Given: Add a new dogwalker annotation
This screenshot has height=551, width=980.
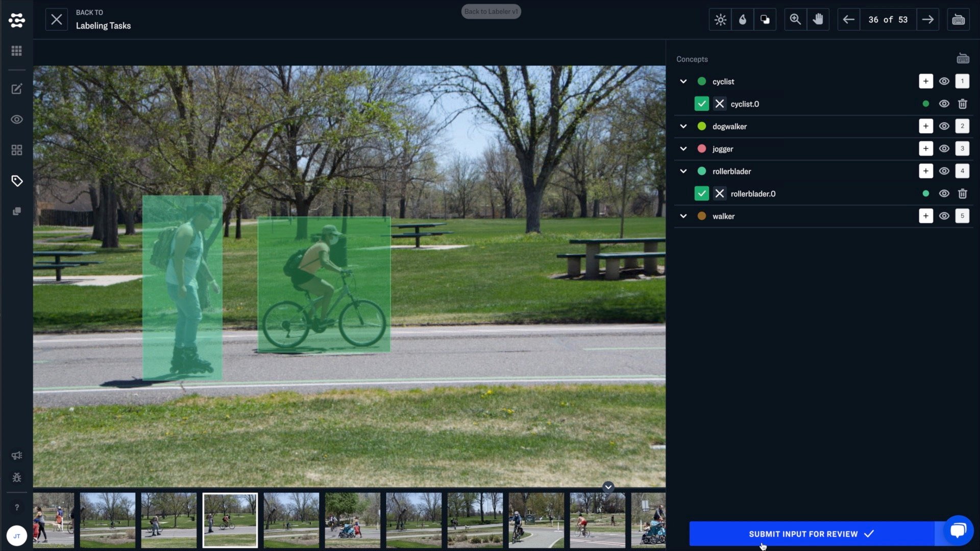Looking at the screenshot, I should tap(925, 127).
